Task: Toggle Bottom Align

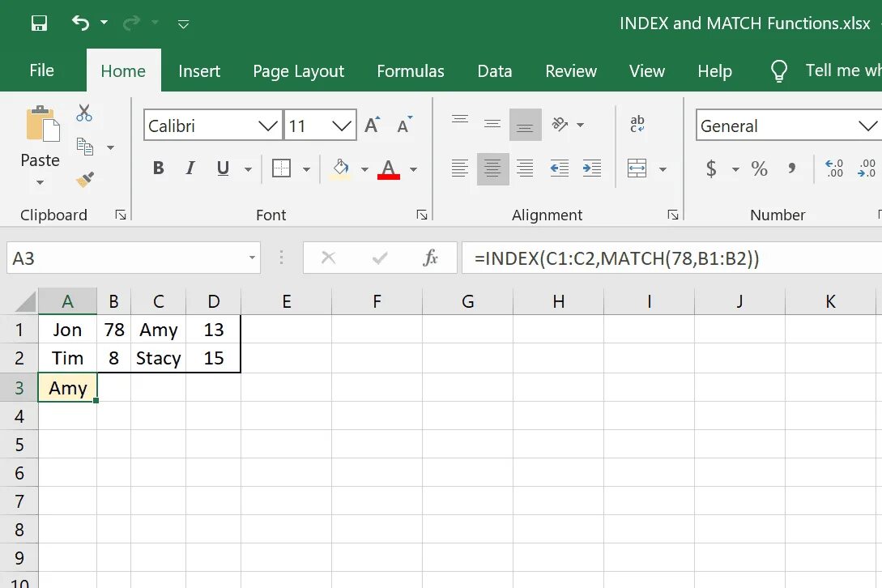Action: (x=526, y=125)
